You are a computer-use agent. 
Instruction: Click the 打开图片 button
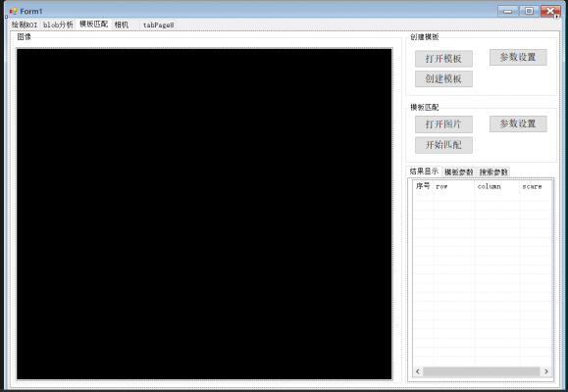(x=443, y=124)
